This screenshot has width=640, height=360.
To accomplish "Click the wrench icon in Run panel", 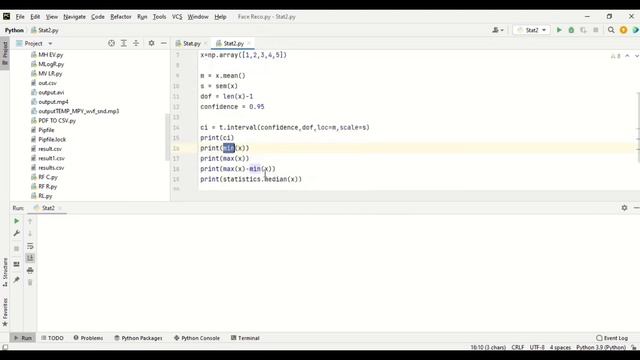I will pyautogui.click(x=16, y=233).
